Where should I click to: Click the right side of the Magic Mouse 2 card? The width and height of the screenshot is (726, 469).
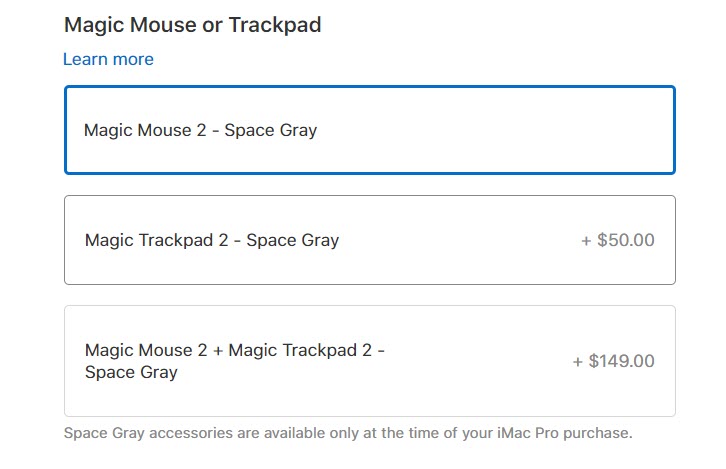coord(600,130)
